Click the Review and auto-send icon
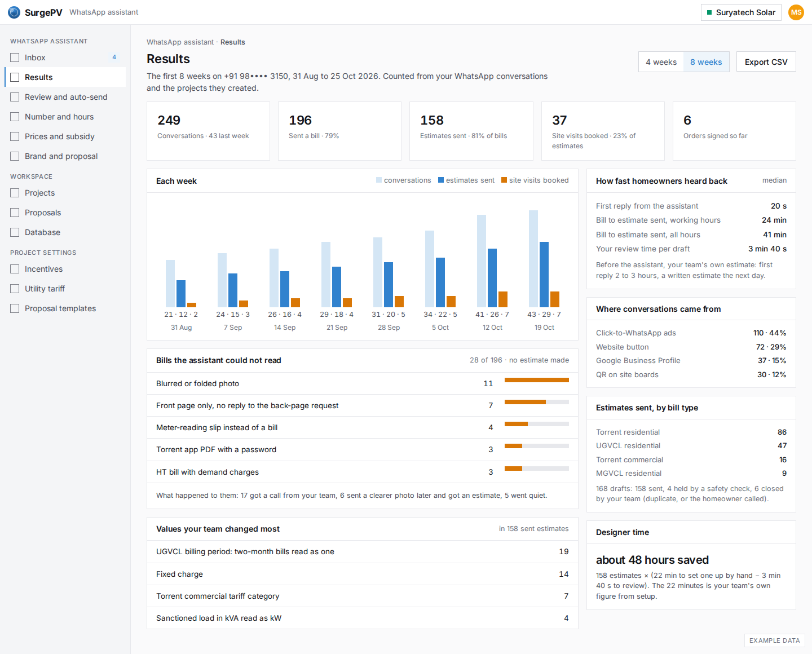The height and width of the screenshot is (654, 812). coord(15,97)
